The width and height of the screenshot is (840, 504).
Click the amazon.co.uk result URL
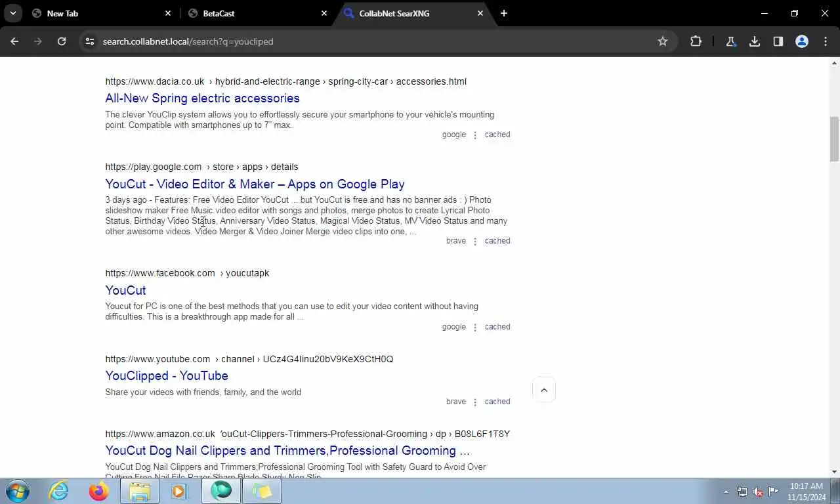[307, 434]
